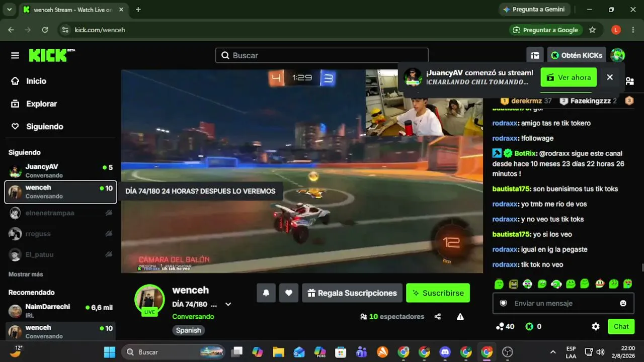Image resolution: width=644 pixels, height=362 pixels.
Task: Go to the KICK logo homepage
Action: click(52, 55)
